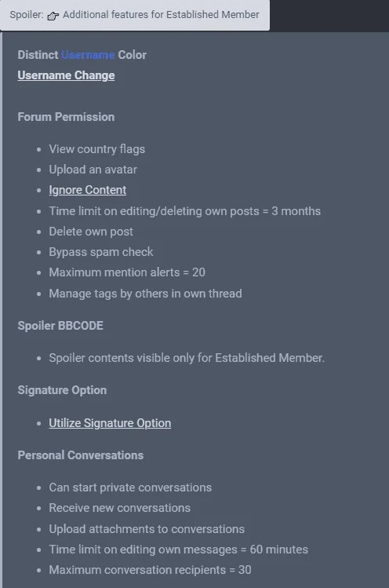The image size is (389, 588).
Task: Click Manage tags by others in own thread
Action: (x=145, y=294)
